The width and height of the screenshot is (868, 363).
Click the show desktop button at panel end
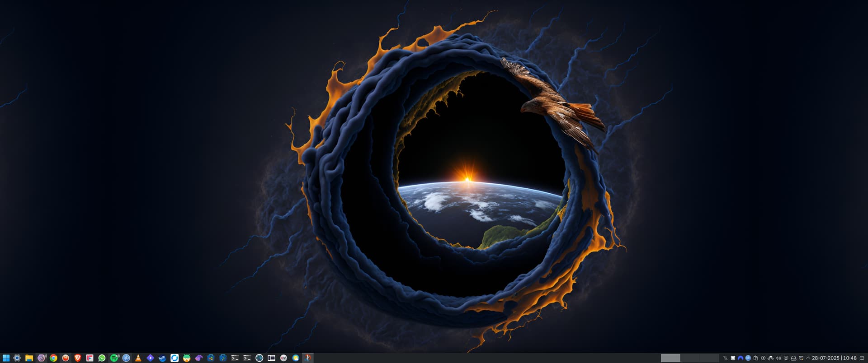coord(862,358)
